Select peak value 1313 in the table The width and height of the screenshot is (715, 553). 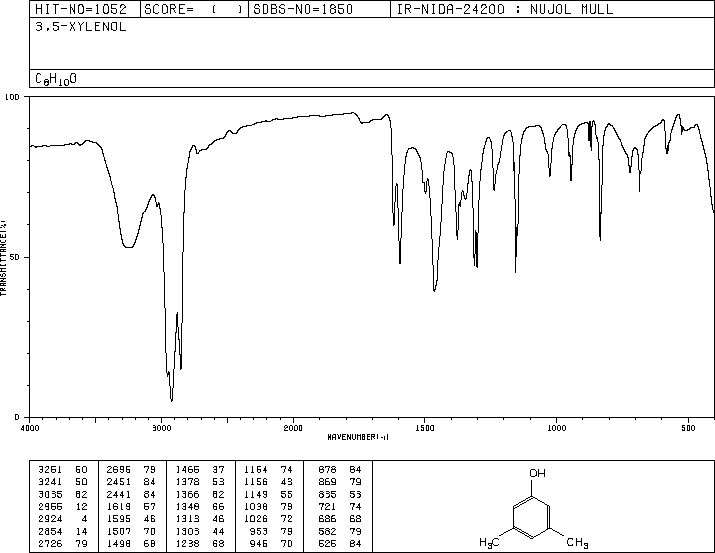pos(187,519)
